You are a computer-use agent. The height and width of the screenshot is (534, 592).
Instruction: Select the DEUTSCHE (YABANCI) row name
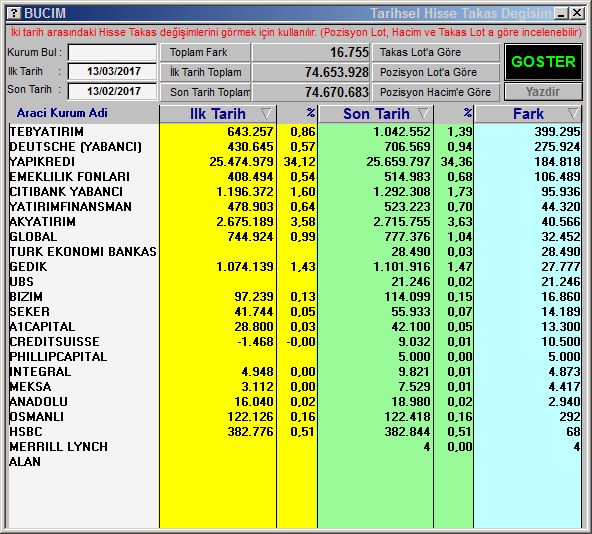[76, 147]
